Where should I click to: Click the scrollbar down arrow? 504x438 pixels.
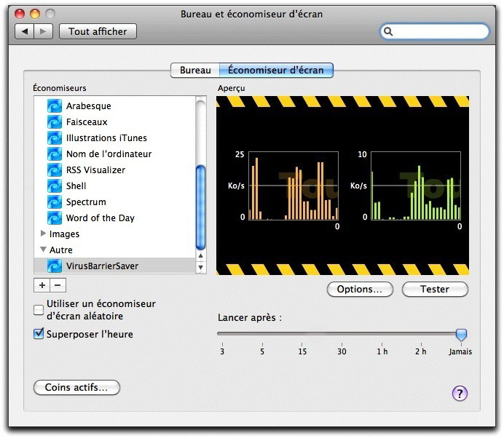coord(200,267)
